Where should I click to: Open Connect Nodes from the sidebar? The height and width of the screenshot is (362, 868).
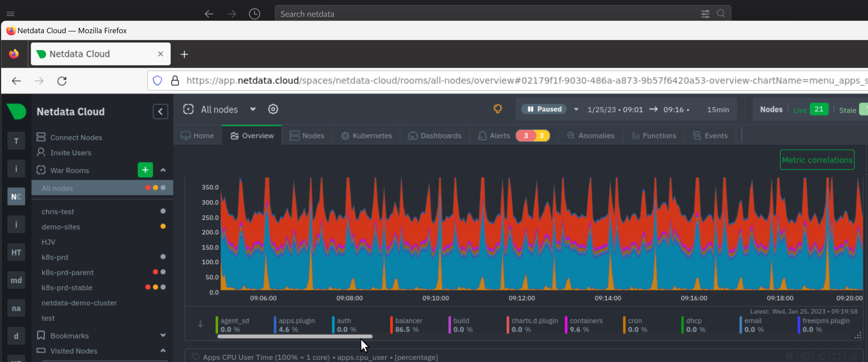[x=76, y=137]
